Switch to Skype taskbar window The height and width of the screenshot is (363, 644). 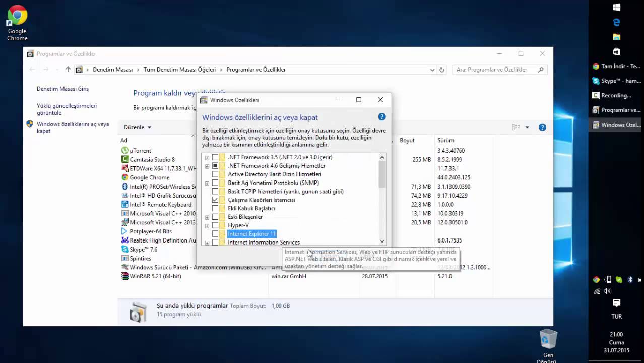click(x=616, y=81)
